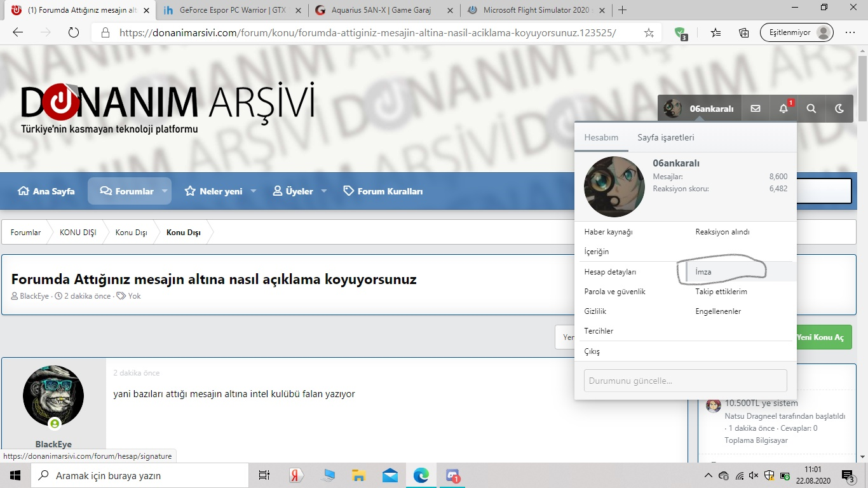The width and height of the screenshot is (868, 488).
Task: Open the green shield extension icon
Action: pyautogui.click(x=681, y=33)
